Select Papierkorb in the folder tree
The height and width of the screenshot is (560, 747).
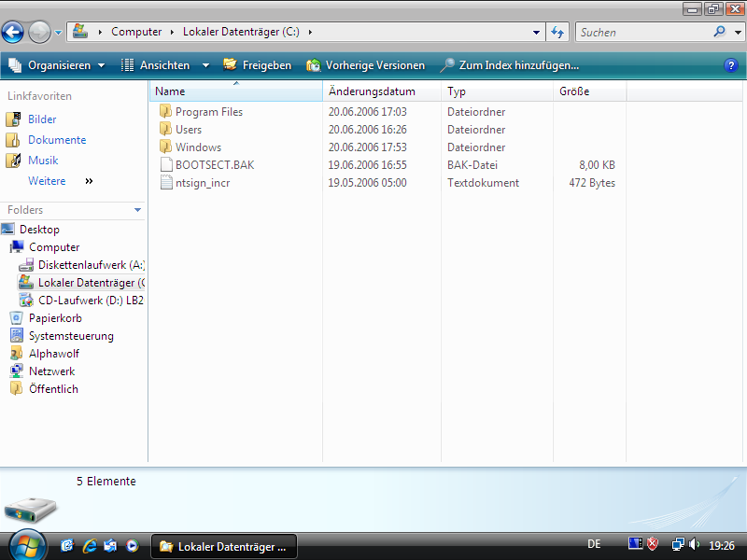tap(55, 318)
